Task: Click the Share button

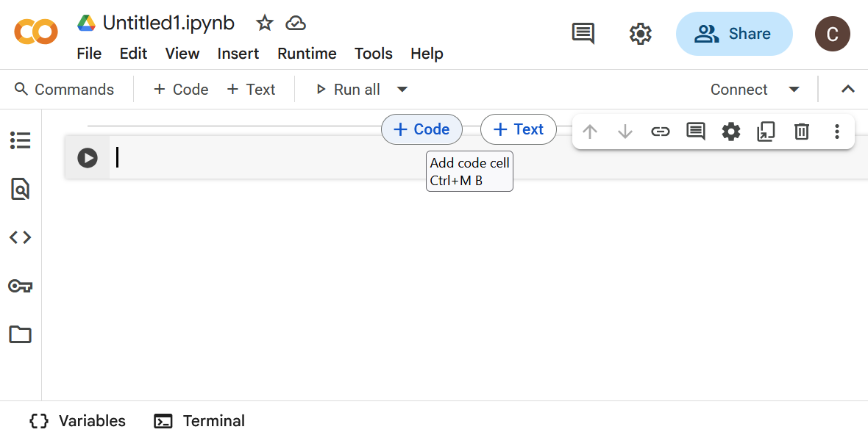Action: pos(733,34)
